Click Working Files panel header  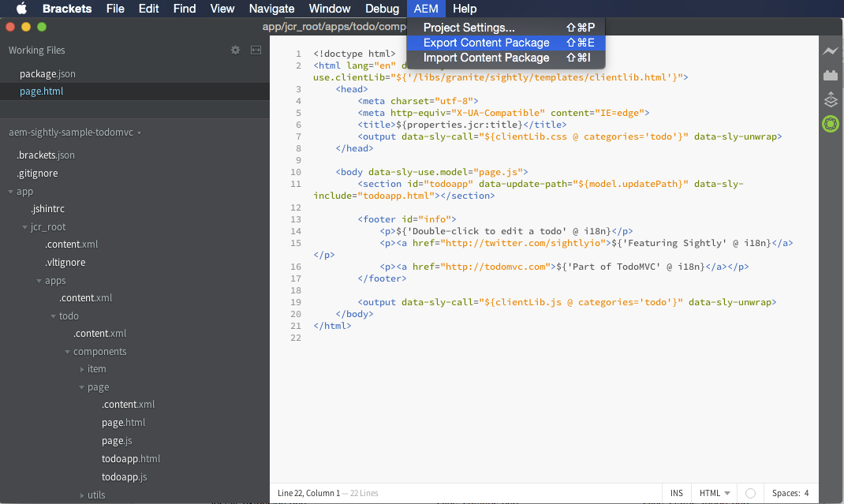coord(36,50)
